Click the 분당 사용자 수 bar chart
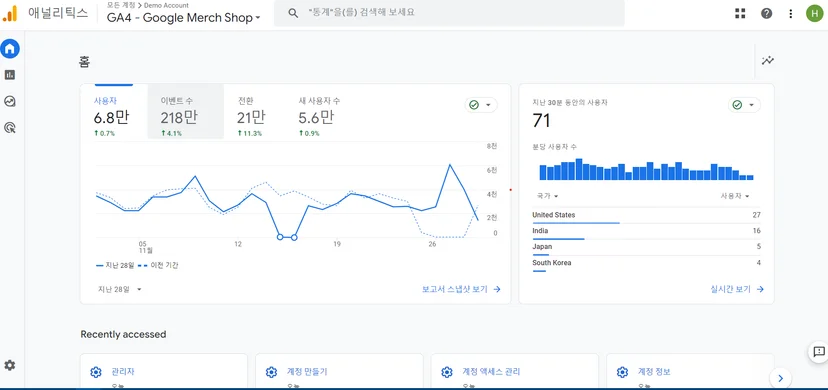The height and width of the screenshot is (390, 828). tap(646, 169)
